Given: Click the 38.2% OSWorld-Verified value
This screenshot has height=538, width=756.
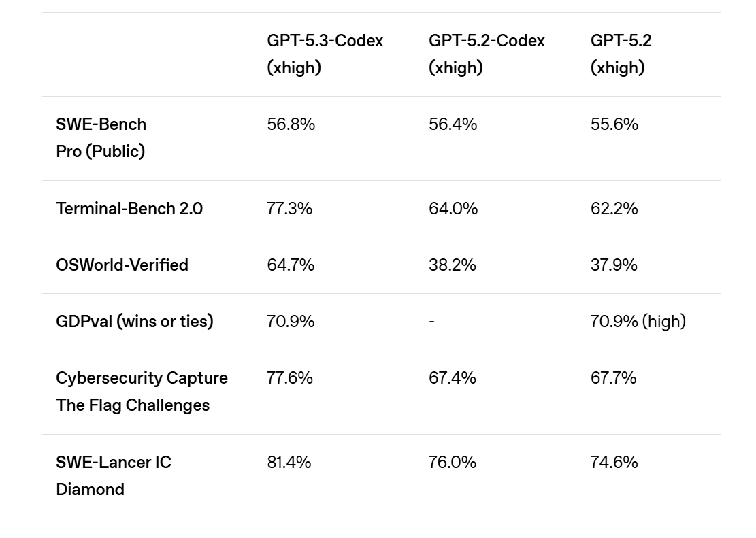Looking at the screenshot, I should coord(453,265).
